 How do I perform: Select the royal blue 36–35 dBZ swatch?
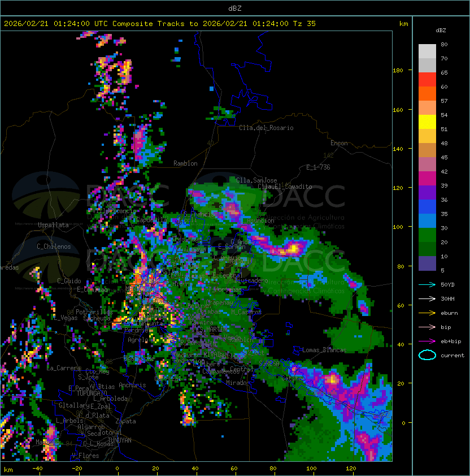pyautogui.click(x=427, y=207)
